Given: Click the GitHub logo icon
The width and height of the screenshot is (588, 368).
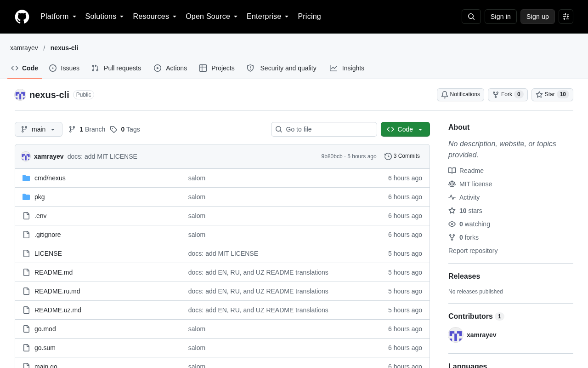Looking at the screenshot, I should (22, 17).
